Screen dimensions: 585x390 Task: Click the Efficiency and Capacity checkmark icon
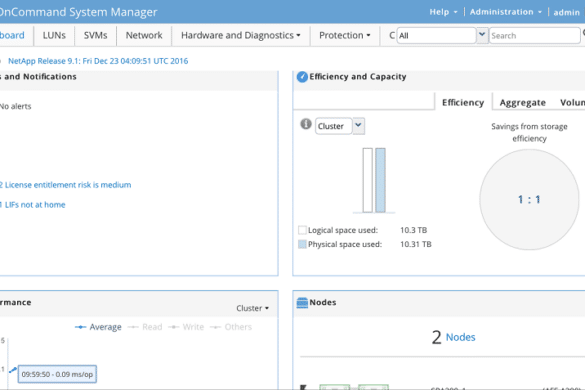pyautogui.click(x=302, y=77)
